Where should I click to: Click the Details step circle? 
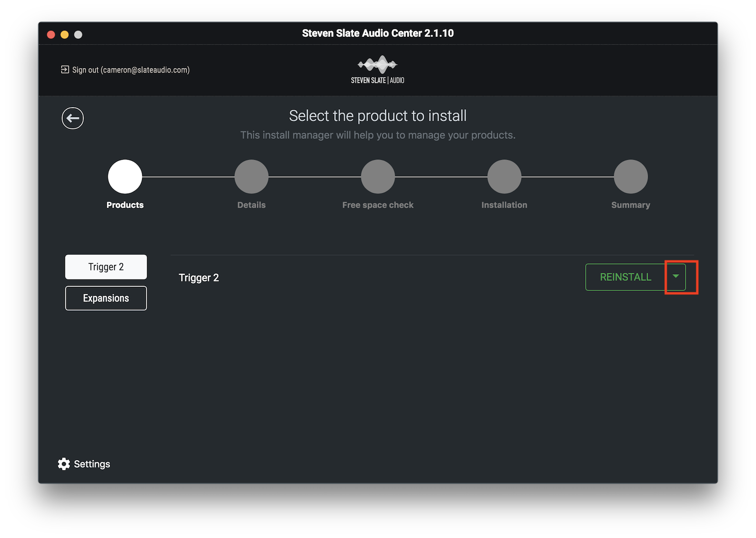[252, 176]
